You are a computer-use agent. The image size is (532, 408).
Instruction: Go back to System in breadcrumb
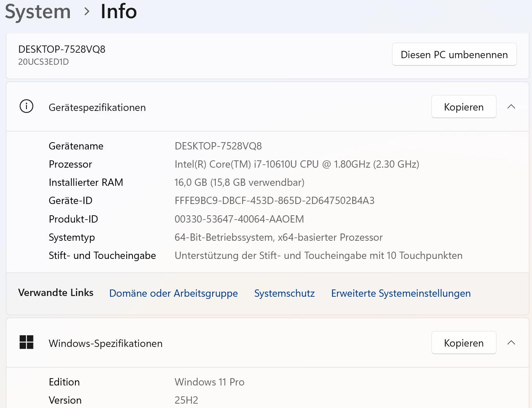(x=38, y=12)
